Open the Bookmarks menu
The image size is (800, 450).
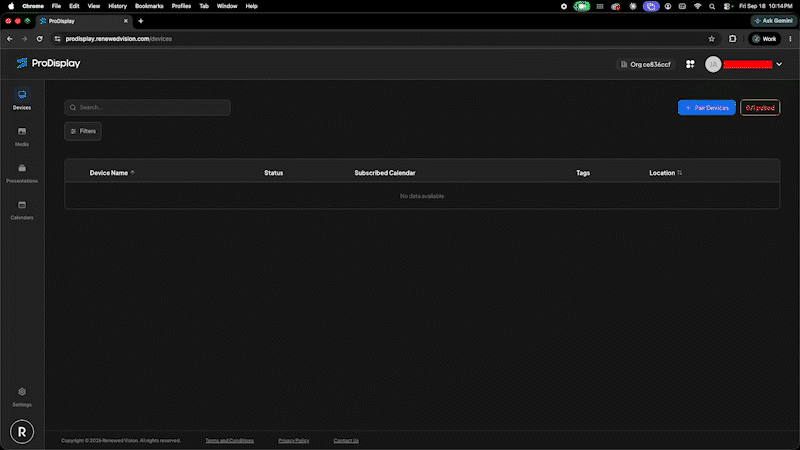tap(149, 6)
